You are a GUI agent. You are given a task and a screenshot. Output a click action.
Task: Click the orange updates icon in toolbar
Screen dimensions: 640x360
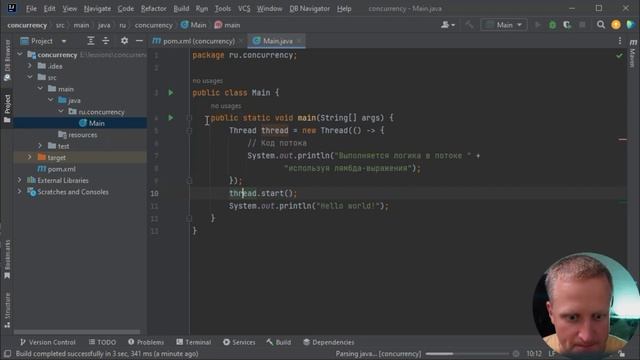(616, 25)
